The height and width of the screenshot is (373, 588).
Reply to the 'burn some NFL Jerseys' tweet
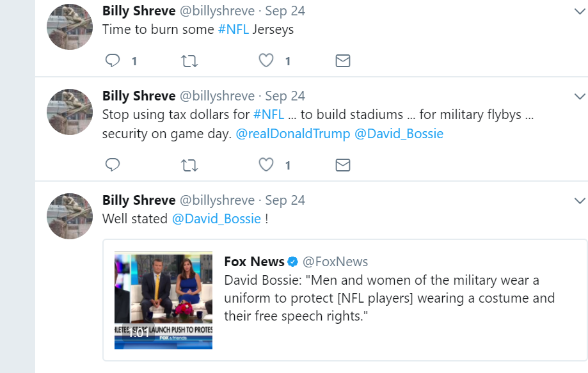point(113,61)
